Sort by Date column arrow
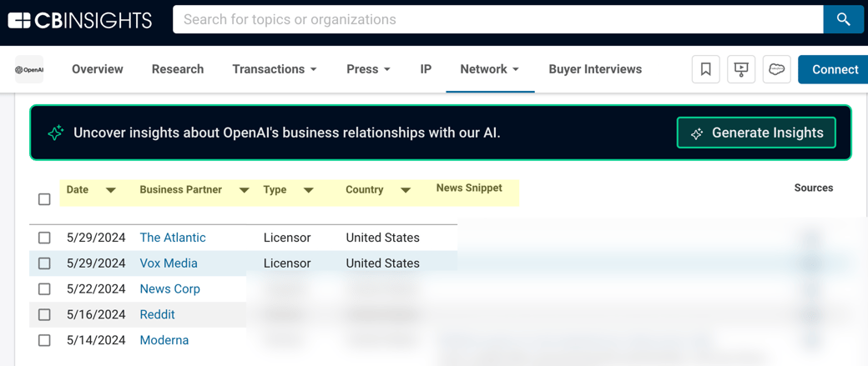Screen dimensions: 868x366 (111, 190)
